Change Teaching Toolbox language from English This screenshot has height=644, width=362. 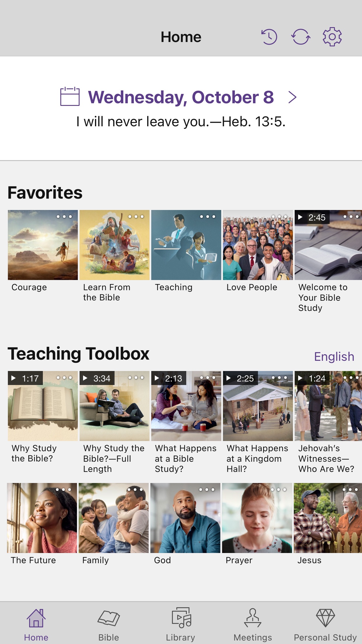click(x=334, y=357)
